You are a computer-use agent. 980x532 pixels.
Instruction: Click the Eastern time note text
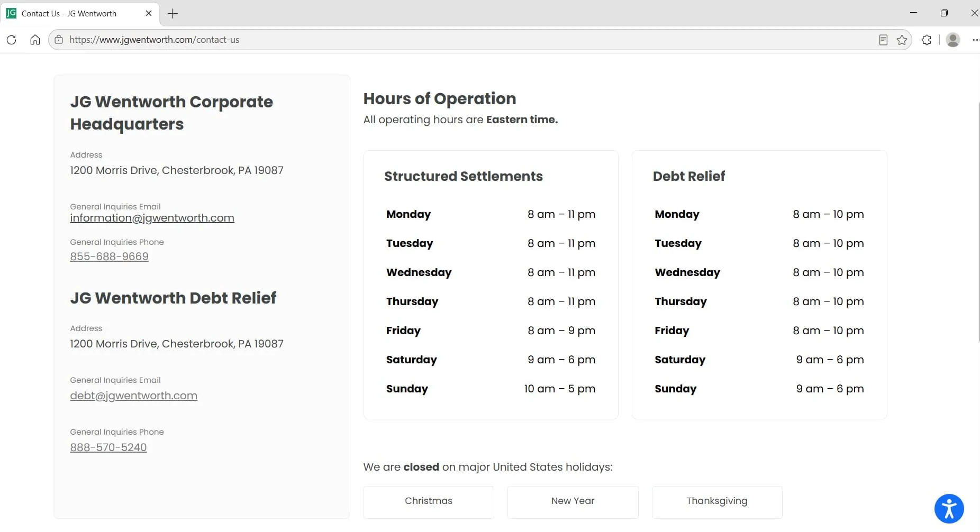[x=460, y=120]
